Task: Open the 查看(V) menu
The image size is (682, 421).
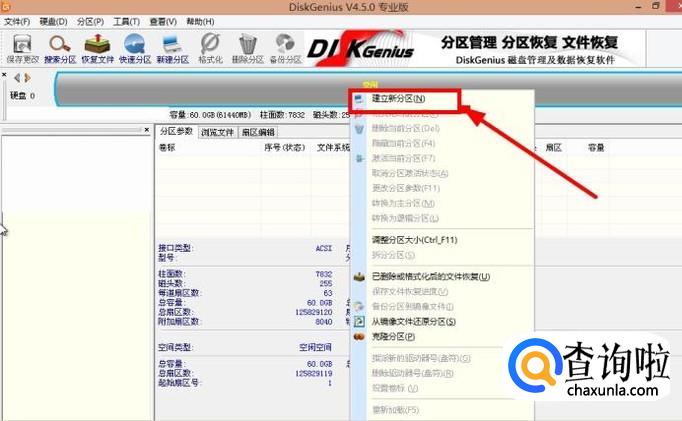Action: [163, 22]
